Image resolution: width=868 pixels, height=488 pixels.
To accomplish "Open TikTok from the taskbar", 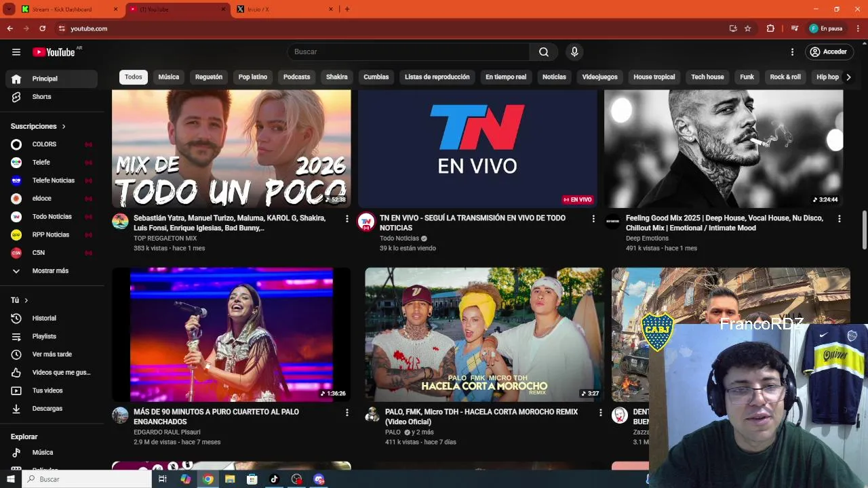I will click(274, 479).
